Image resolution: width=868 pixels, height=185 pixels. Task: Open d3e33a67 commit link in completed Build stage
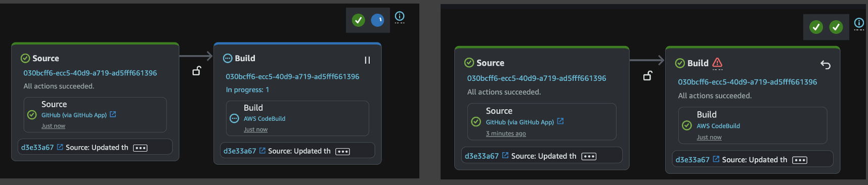[x=692, y=160]
